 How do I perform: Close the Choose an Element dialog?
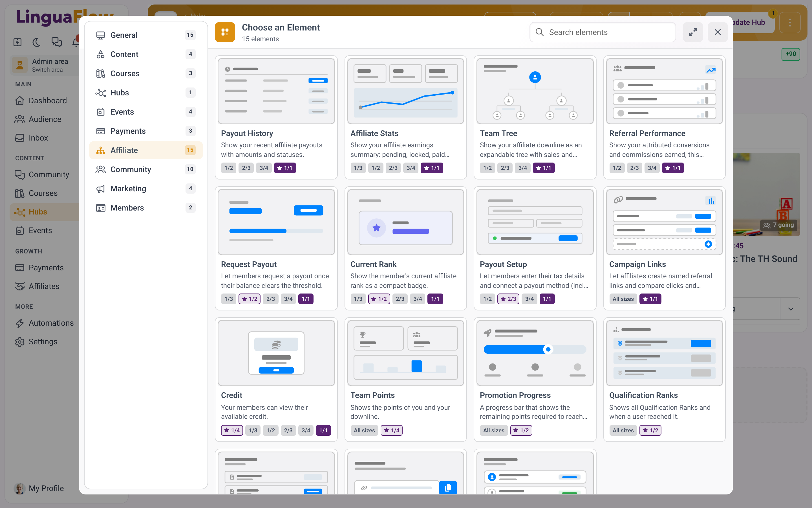click(x=717, y=32)
